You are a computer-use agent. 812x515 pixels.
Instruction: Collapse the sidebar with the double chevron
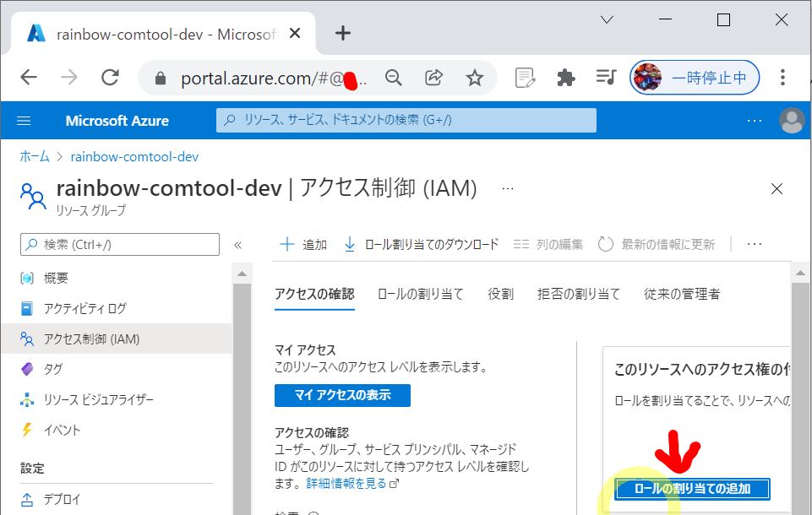(x=237, y=245)
